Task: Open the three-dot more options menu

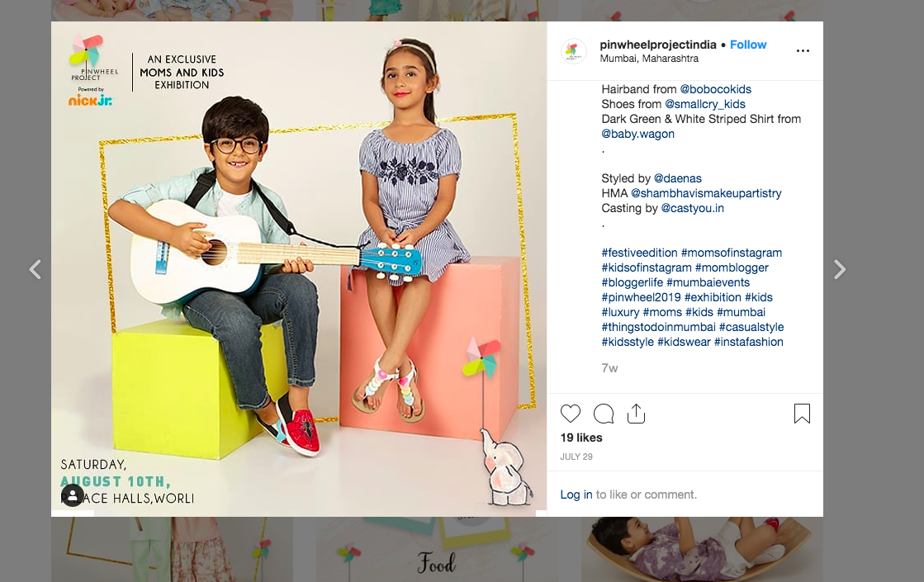Action: pos(803,50)
